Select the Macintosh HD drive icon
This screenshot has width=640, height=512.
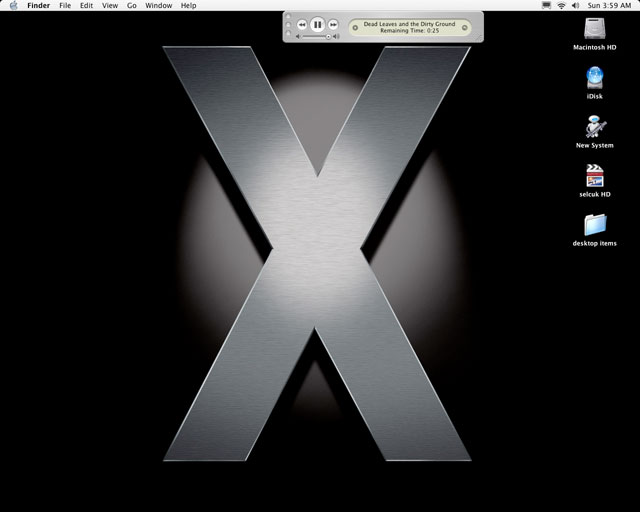point(595,29)
